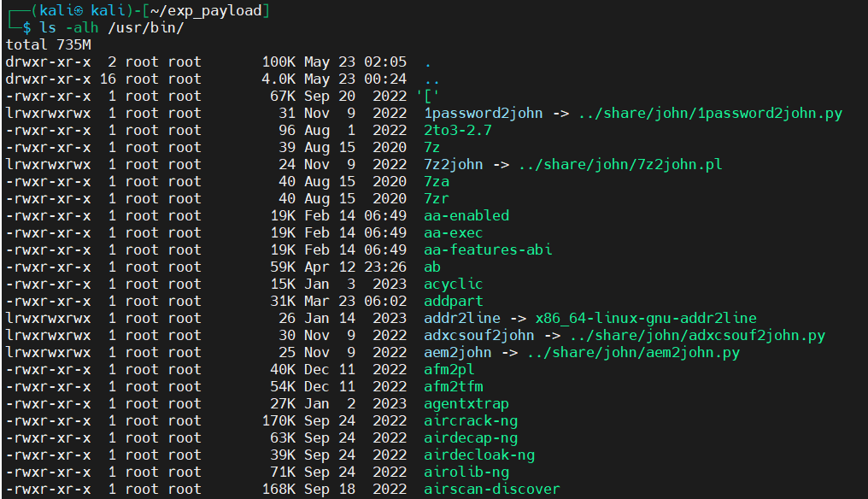Click the 2to3-2.7 filename

[x=458, y=130]
